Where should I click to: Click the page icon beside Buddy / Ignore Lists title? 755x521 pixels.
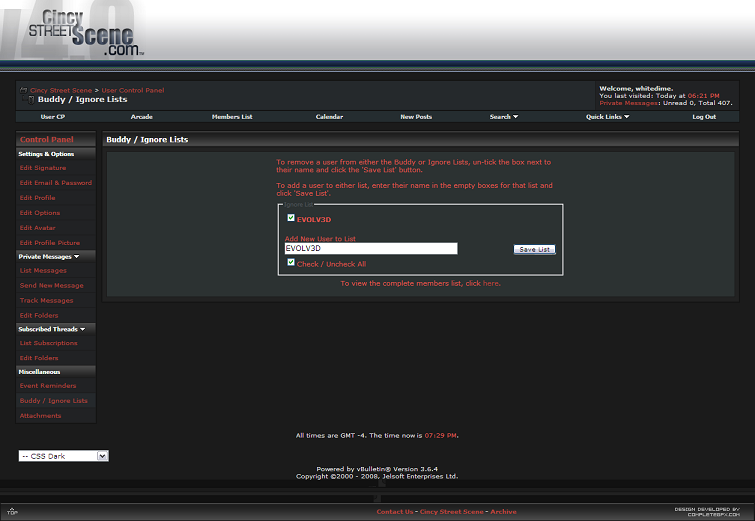click(30, 100)
